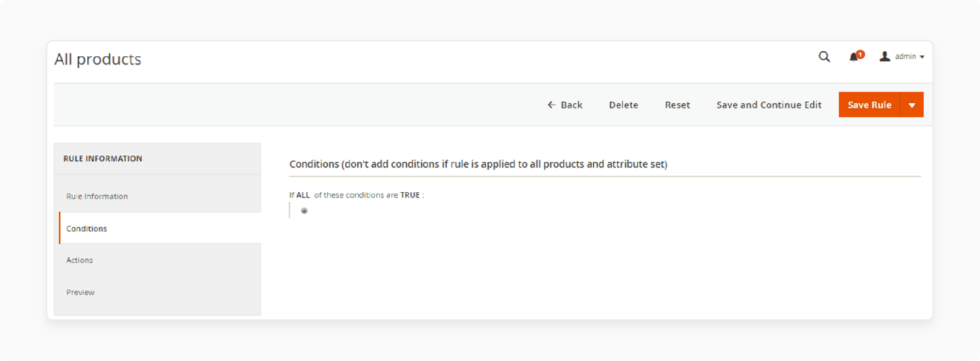Screen dimensions: 980x361
Task: Open the Save Rule dropdown arrow
Action: point(912,105)
